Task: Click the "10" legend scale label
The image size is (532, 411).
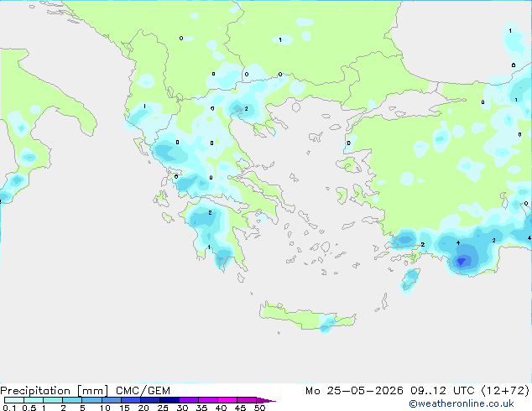Action: [x=105, y=408]
